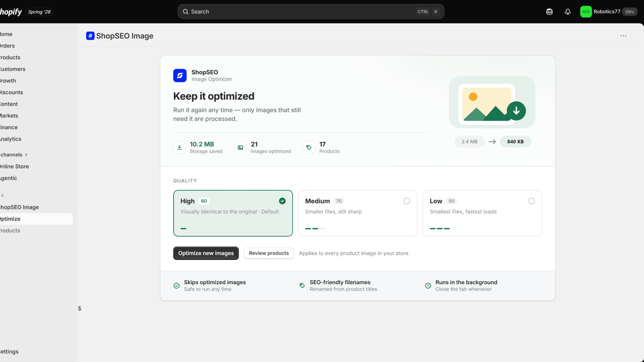
Task: Open Agentic channel in sidebar
Action: click(x=8, y=178)
